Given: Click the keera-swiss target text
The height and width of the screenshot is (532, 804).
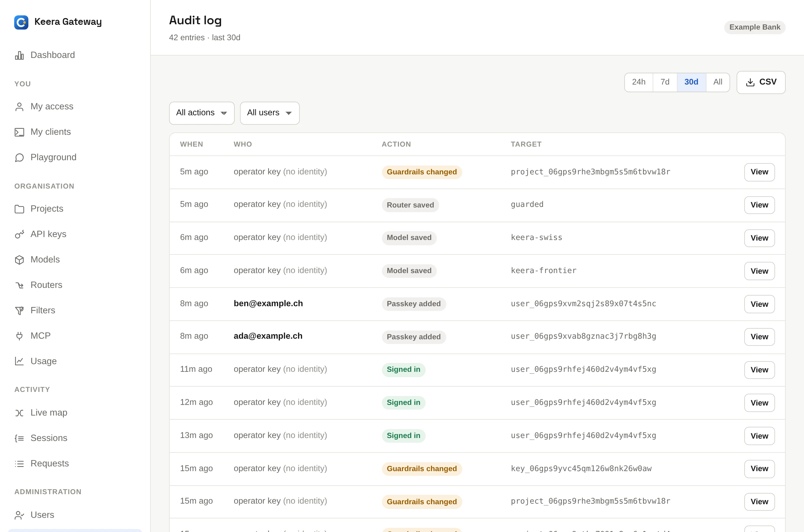Looking at the screenshot, I should [x=536, y=238].
